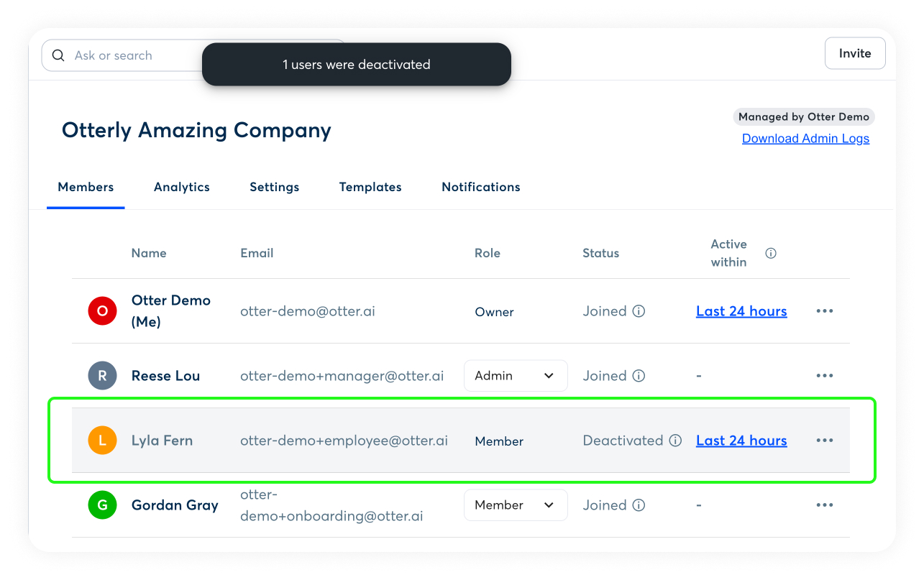The height and width of the screenshot is (580, 924).
Task: Click info icon beside Gordan Gray's Joined status
Action: 639,505
